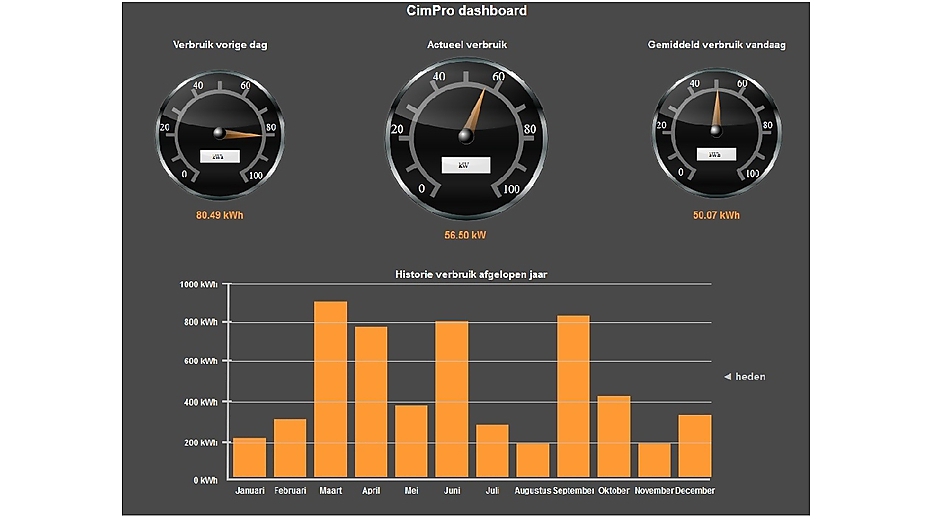Screen dimensions: 932x519
Task: Click the needle of Actueel verbruik gauge
Action: point(474,113)
